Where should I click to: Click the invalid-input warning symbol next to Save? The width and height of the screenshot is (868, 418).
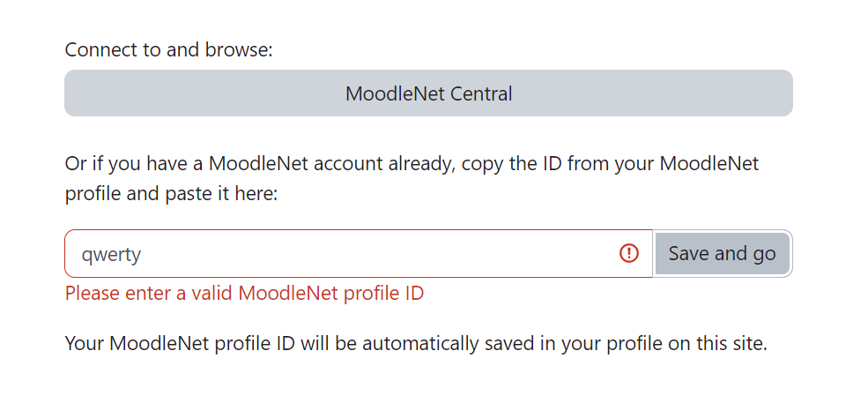tap(629, 254)
